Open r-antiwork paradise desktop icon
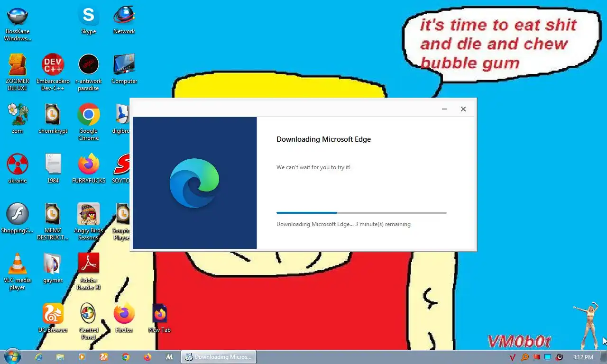This screenshot has width=607, height=364. tap(88, 72)
